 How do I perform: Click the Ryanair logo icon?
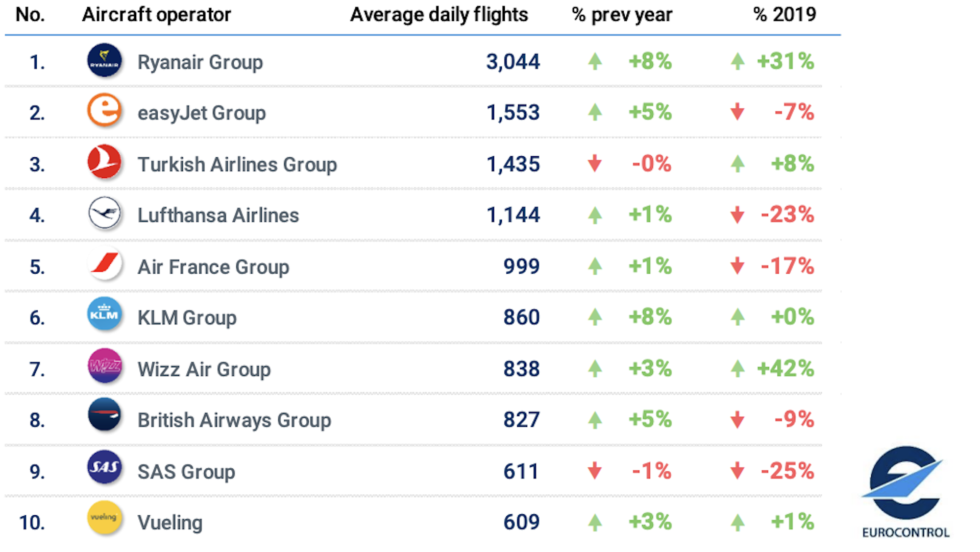coord(105,60)
